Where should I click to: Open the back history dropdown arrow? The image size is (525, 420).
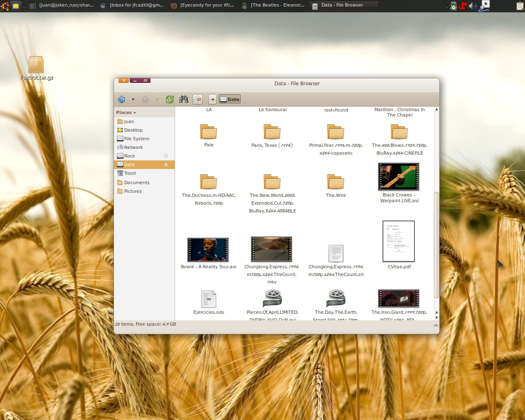(133, 100)
